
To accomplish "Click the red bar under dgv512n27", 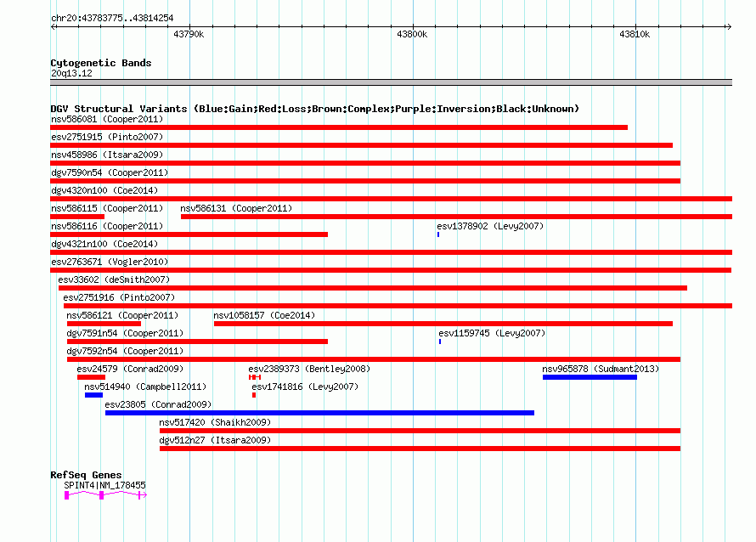I will coord(420,449).
